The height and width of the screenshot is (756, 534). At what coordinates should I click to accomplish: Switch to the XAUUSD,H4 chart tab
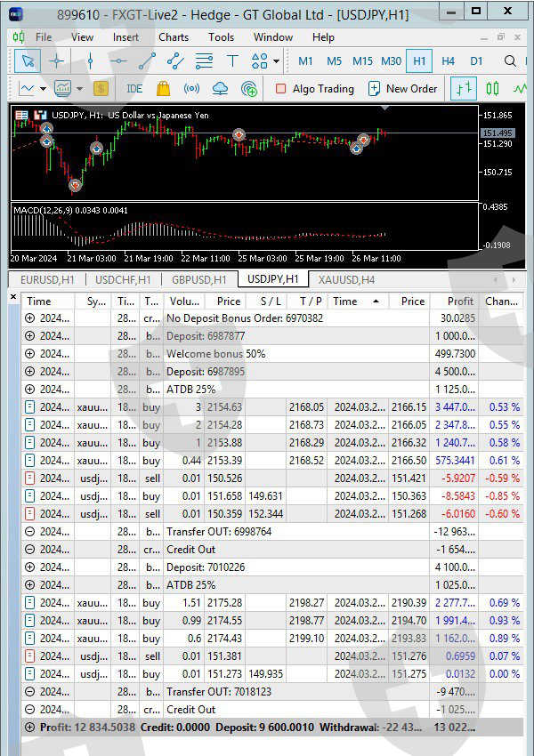(x=346, y=279)
